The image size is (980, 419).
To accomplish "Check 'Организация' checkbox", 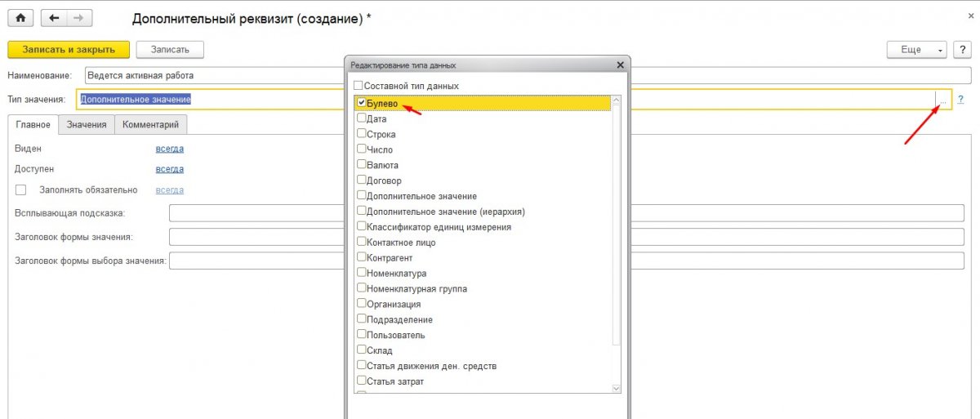I will [x=362, y=304].
